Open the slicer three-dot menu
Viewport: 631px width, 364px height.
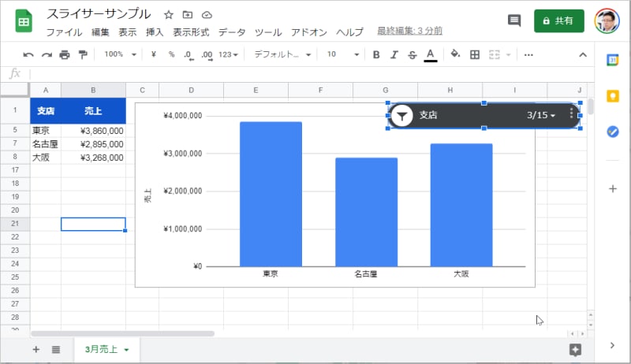571,113
